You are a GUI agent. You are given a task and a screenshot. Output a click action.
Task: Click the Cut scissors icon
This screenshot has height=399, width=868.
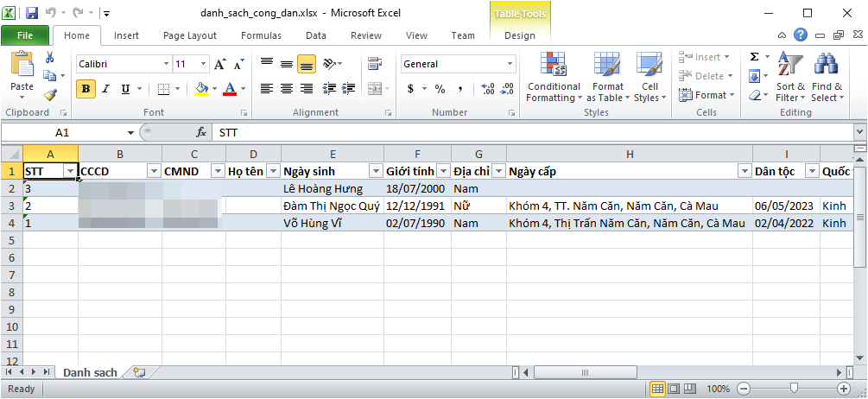point(50,58)
